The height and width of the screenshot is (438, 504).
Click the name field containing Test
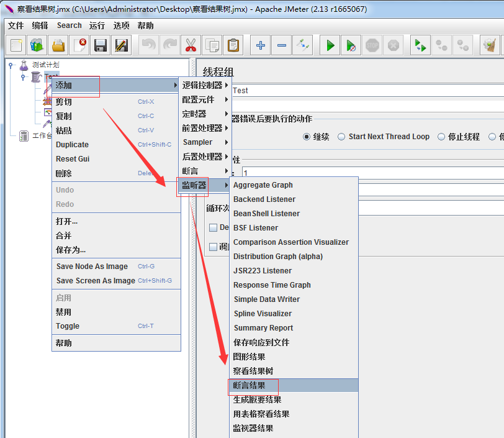367,91
